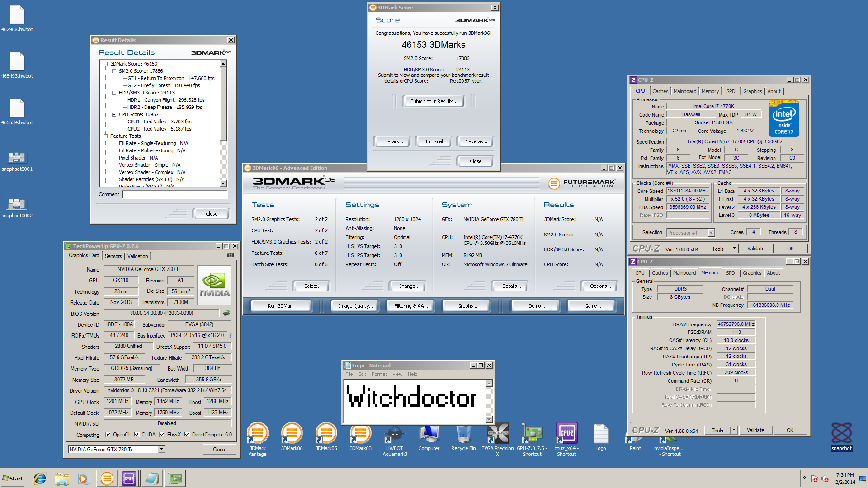Open Windows Media Player from taskbar
This screenshot has height=488, width=868.
coord(84,479)
